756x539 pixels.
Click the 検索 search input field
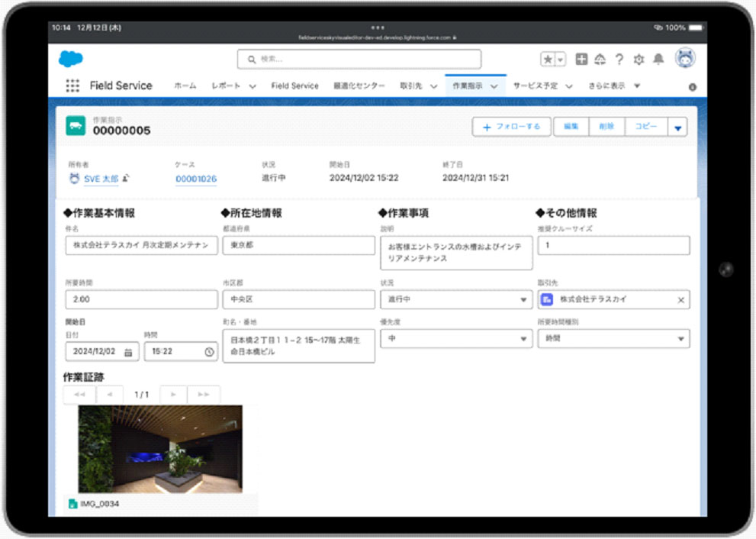pyautogui.click(x=359, y=60)
